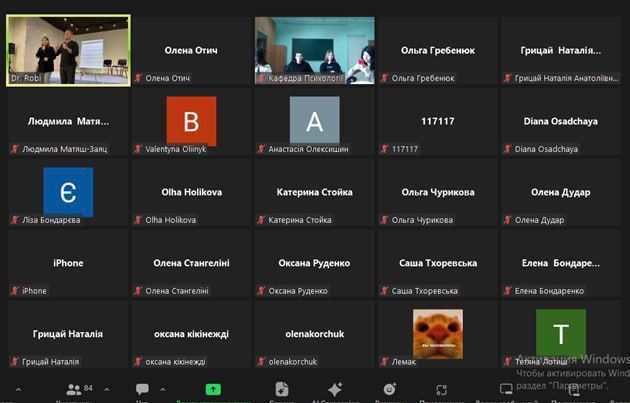Select the Olha Holikova participant tile
Screen dimensions: 630x403
191,192
